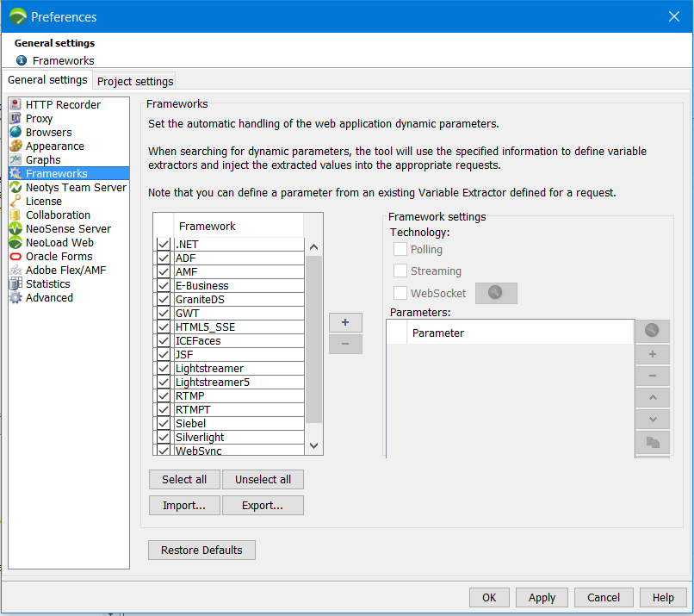
Task: Select the Lightstreamer5 framework row
Action: pyautogui.click(x=238, y=383)
